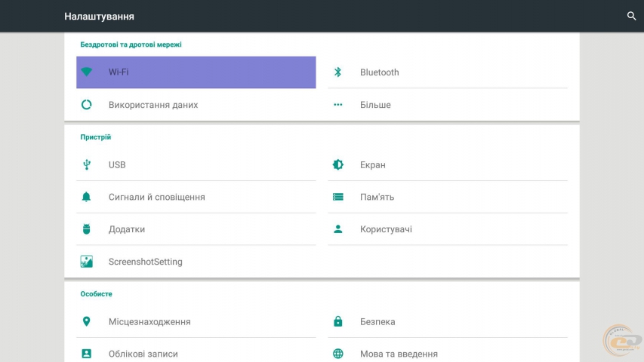
Task: Click the Bluetooth symbol icon
Action: pos(338,72)
